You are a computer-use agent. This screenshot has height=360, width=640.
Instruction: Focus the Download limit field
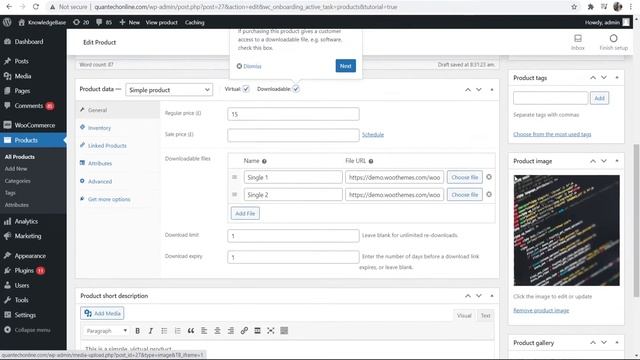[293, 236]
